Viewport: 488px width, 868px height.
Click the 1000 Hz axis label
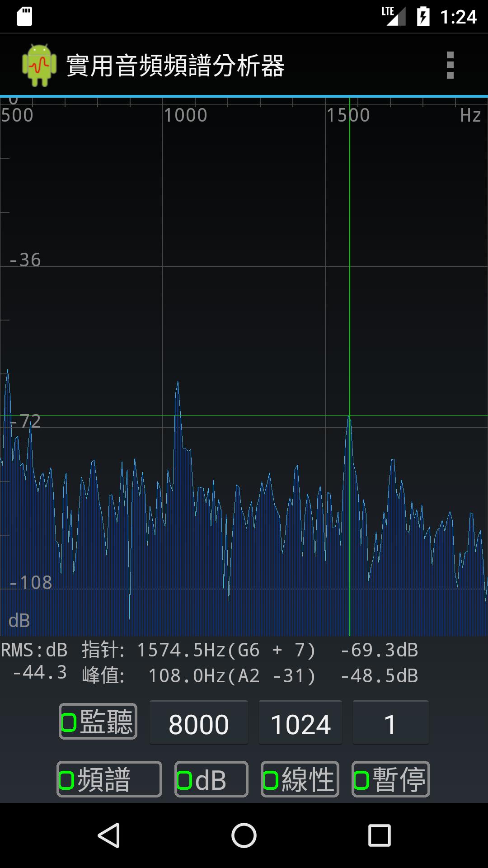point(186,115)
